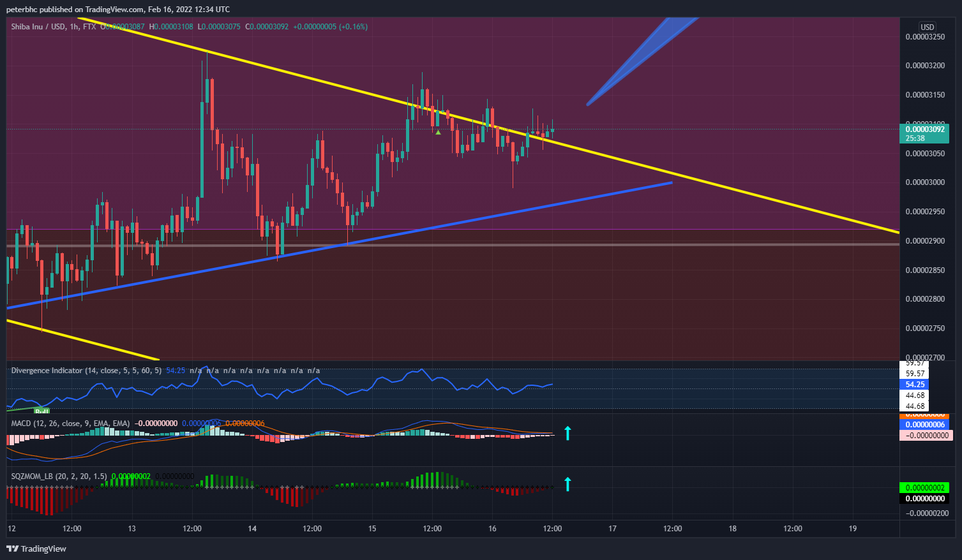This screenshot has height=560, width=962.
Task: Click the 0.00003250 price axis label
Action: pos(925,37)
